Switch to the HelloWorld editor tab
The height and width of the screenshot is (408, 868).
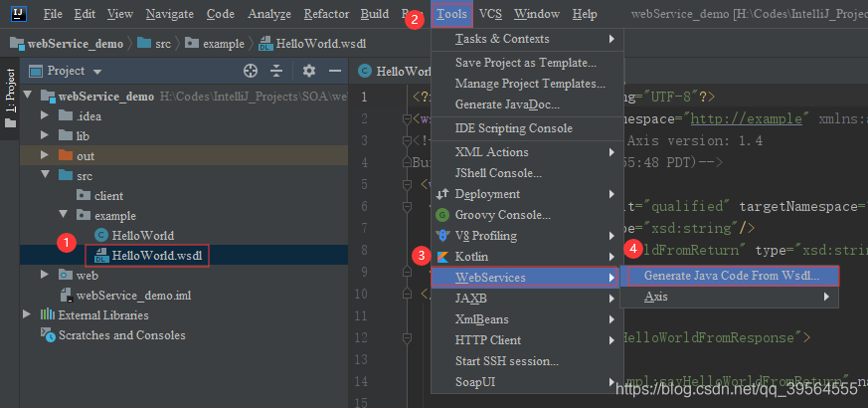pos(398,72)
